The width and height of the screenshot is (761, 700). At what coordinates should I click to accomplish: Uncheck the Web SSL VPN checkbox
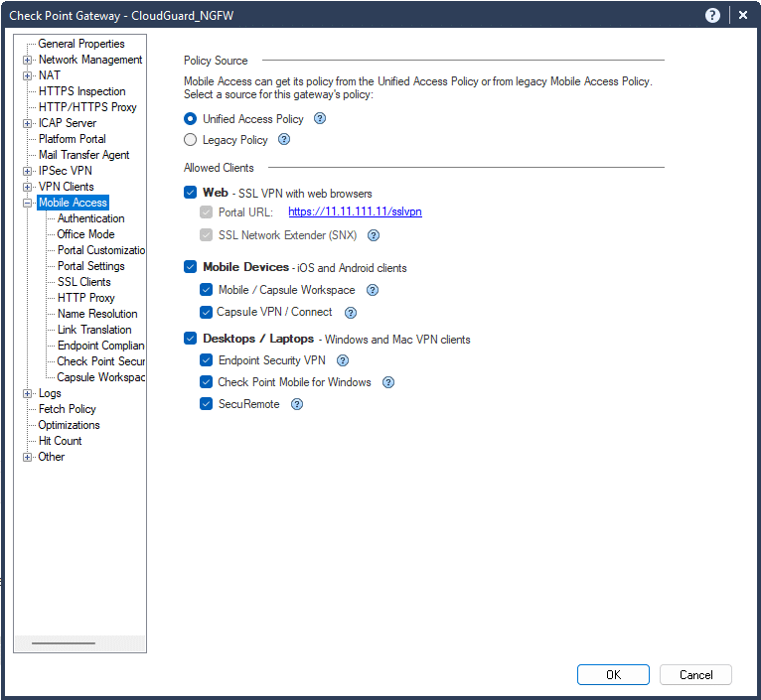pyautogui.click(x=191, y=193)
